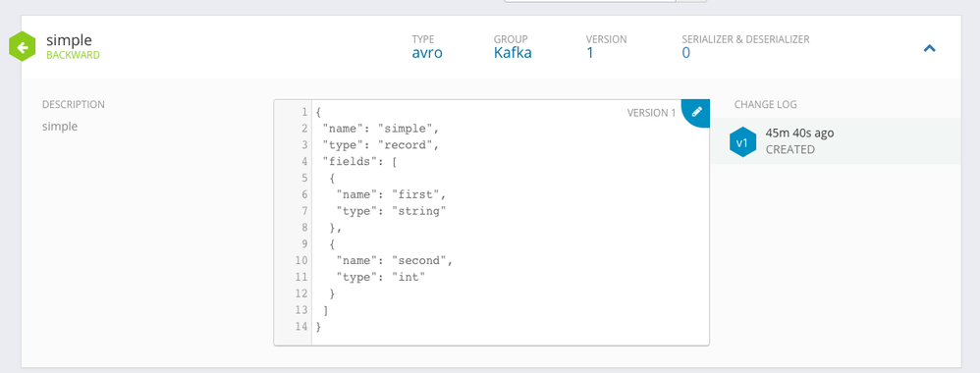Select the BACKWARD compatibility label
This screenshot has width=980, height=373.
[73, 55]
